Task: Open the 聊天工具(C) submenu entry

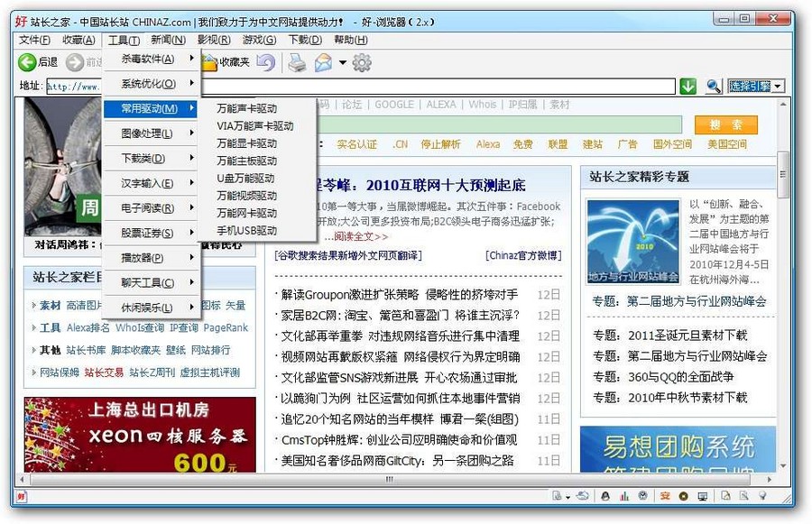Action: (150, 282)
